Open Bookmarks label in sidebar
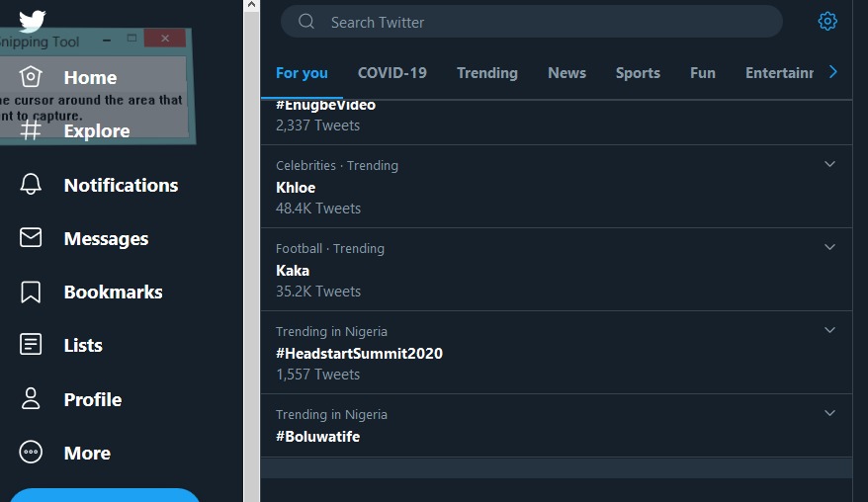The image size is (868, 502). click(114, 292)
